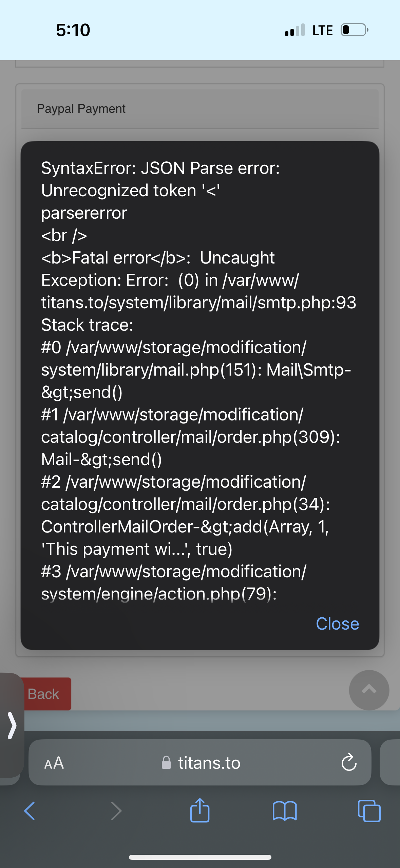Viewport: 400px width, 868px height.
Task: Tap the titans.to address bar
Action: pos(200,762)
